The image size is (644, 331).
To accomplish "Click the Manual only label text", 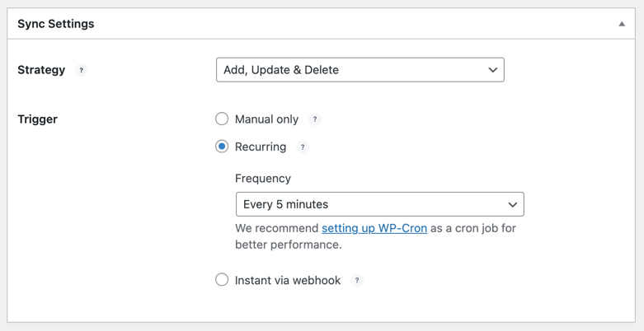I will click(x=266, y=119).
